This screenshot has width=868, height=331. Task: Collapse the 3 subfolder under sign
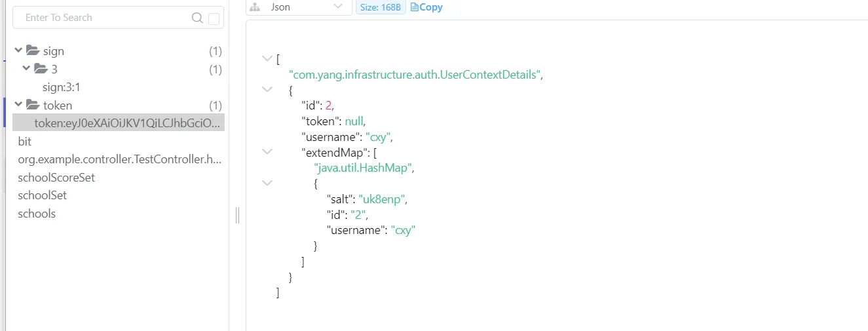[x=26, y=68]
